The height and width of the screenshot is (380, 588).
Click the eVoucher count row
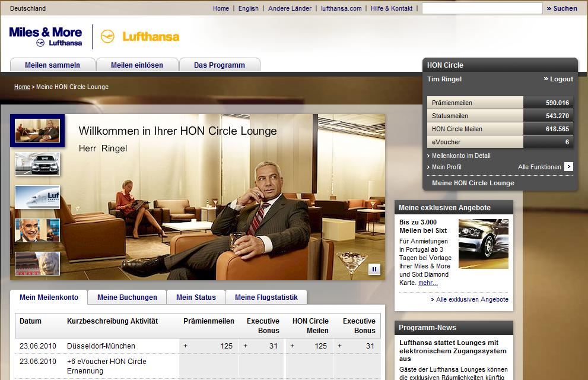500,142
